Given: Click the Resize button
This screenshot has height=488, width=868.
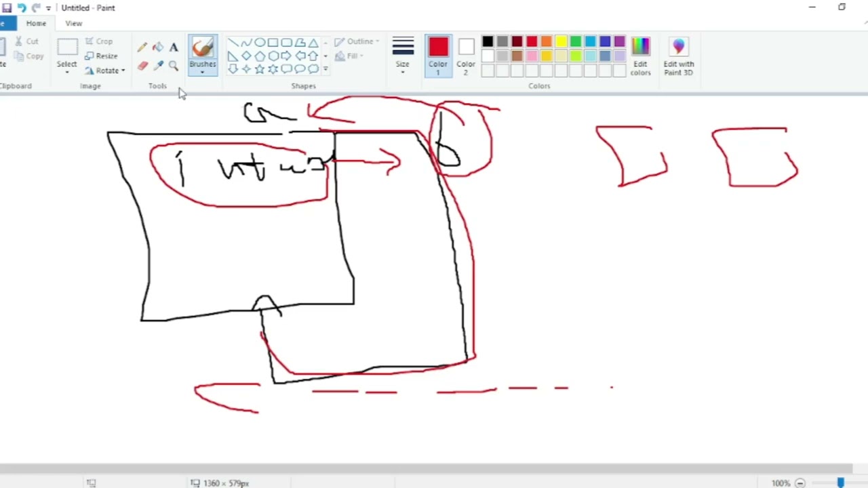Looking at the screenshot, I should point(102,56).
